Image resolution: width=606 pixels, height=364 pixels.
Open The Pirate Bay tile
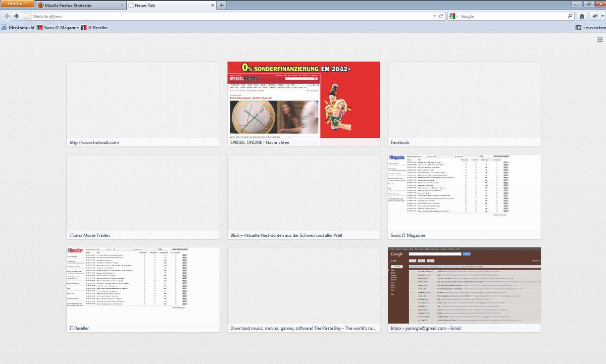(304, 290)
